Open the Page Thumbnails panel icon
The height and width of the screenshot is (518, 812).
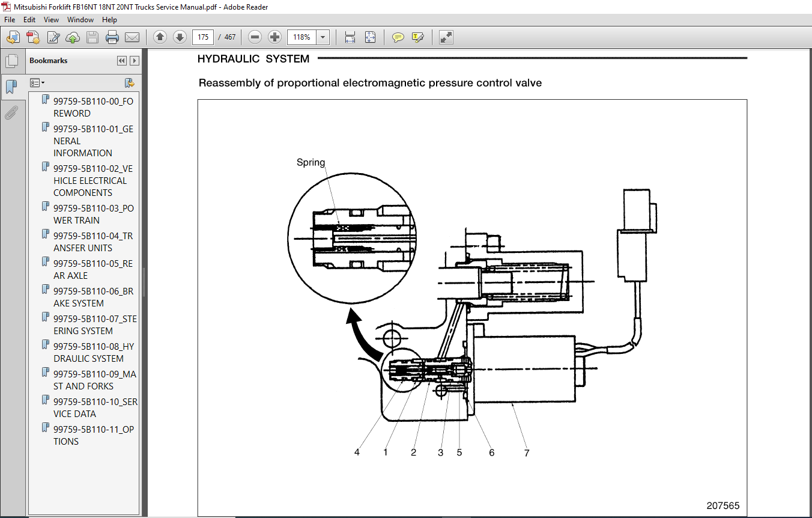(11, 61)
